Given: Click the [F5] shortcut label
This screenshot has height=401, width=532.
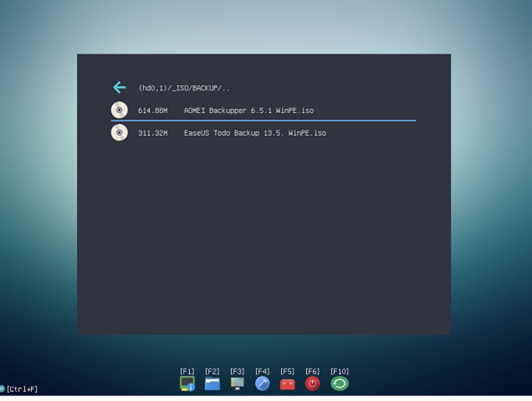Looking at the screenshot, I should coord(287,372).
